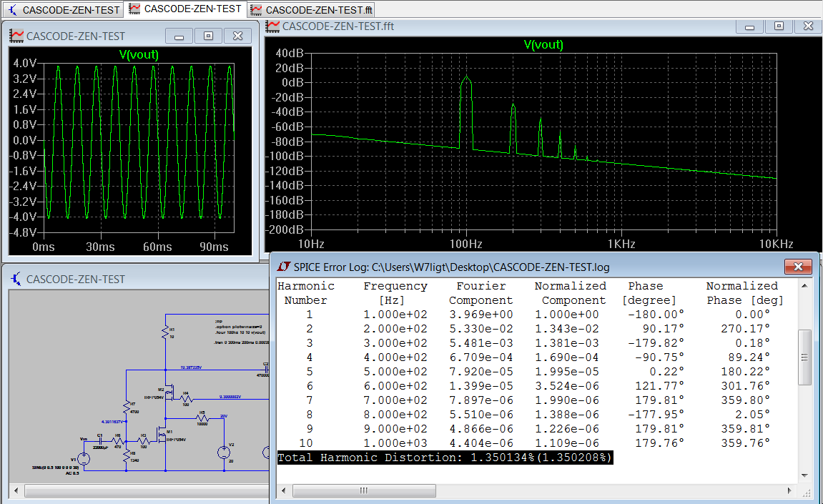Click the 100Hz label on FFT frequency axis
The height and width of the screenshot is (504, 823).
[x=465, y=244]
